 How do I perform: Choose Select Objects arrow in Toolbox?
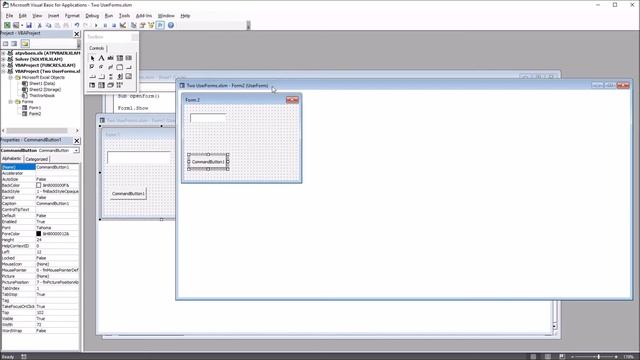(x=92, y=58)
